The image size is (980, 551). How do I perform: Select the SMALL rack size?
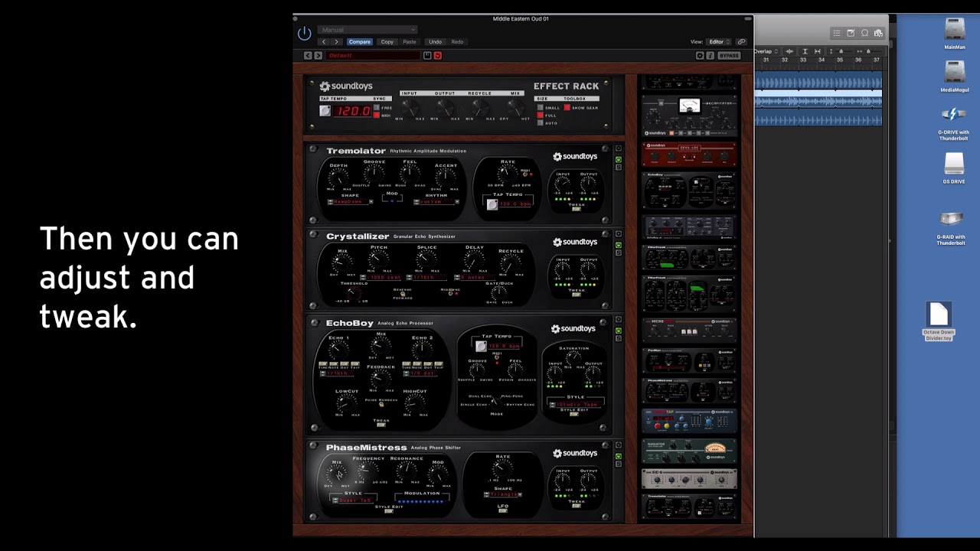coord(540,108)
